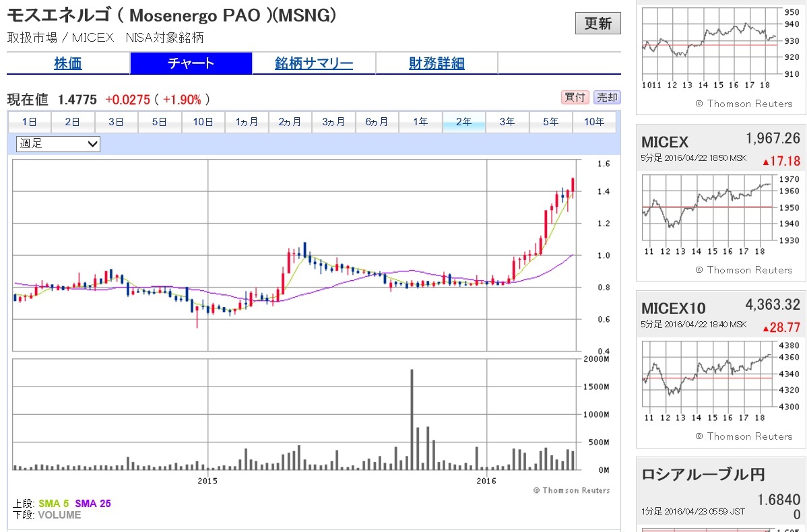807x532 pixels.
Task: Switch chart to 1ヵ月 range
Action: tap(247, 122)
